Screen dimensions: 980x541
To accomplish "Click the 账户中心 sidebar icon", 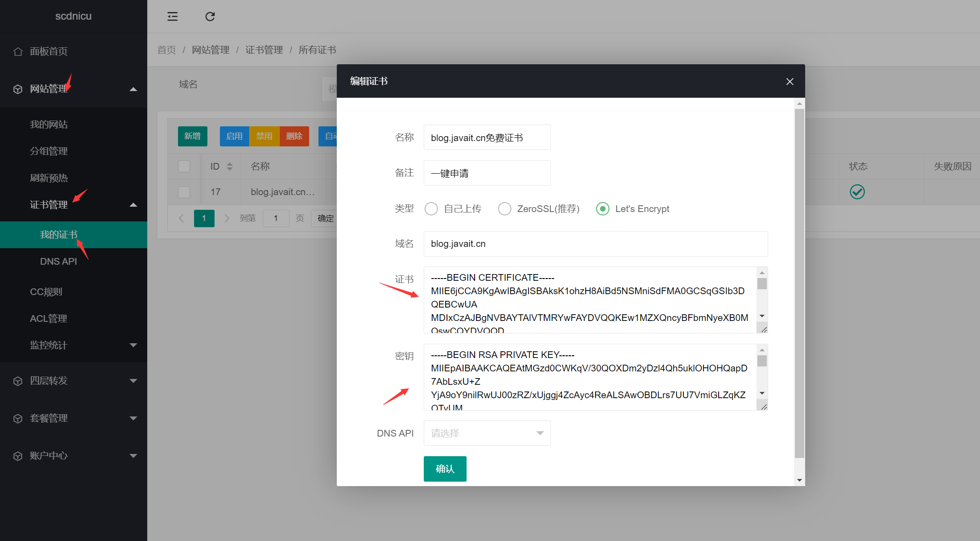I will pos(18,456).
